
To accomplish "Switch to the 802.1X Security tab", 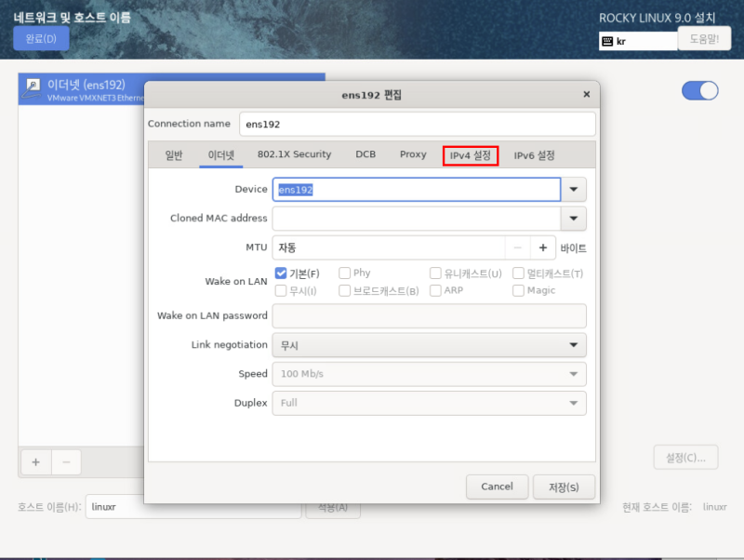I will 294,154.
